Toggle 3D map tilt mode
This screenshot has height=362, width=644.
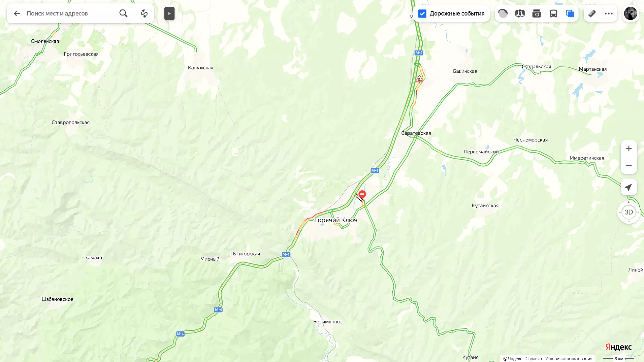click(629, 212)
